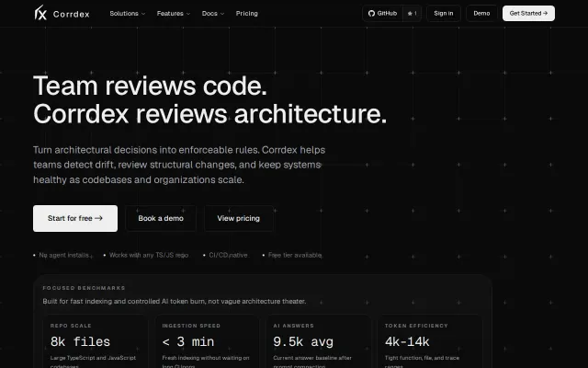588x368 pixels.
Task: Click the 'FOCUSED BENCHMARKS' heading
Action: [84, 288]
